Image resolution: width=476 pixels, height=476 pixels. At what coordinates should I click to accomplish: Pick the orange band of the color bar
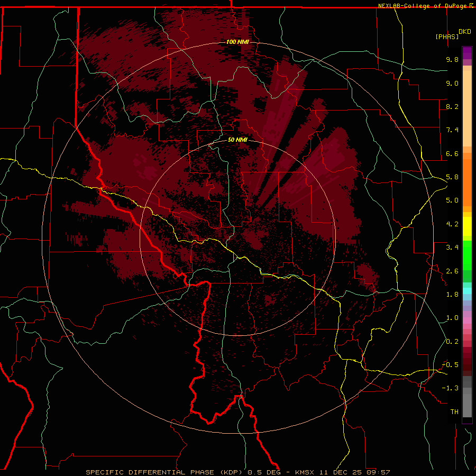[x=467, y=182]
